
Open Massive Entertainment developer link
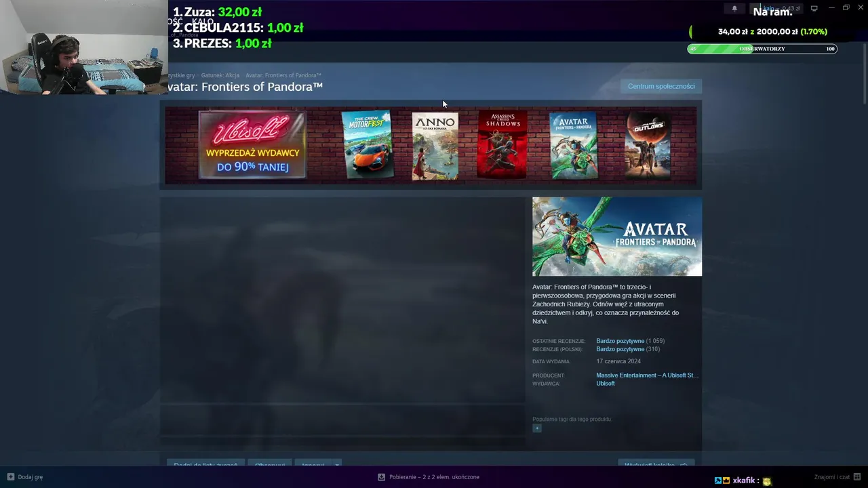(x=647, y=375)
